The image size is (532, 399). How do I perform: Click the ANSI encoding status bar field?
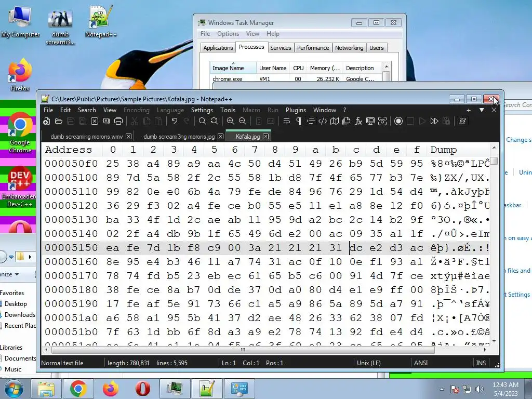[x=421, y=363]
